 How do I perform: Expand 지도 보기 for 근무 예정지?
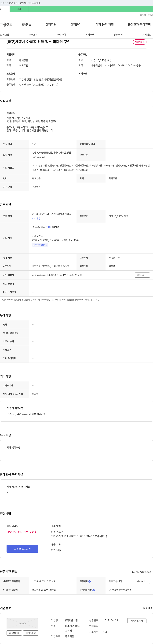(x=142, y=275)
